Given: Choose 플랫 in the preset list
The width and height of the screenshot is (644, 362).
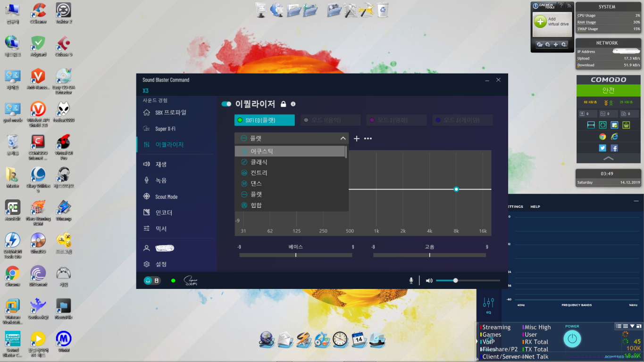Looking at the screenshot, I should (x=290, y=194).
